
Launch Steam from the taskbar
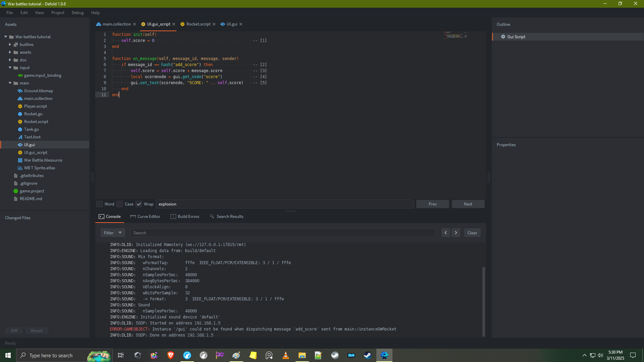pos(368,355)
